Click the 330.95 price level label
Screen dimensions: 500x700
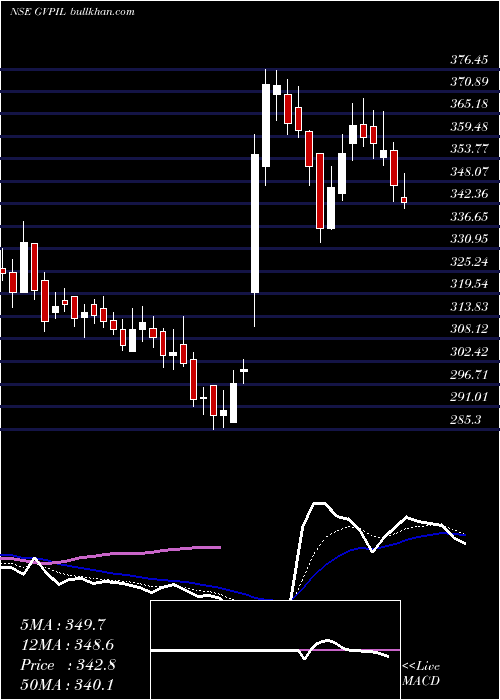[469, 240]
